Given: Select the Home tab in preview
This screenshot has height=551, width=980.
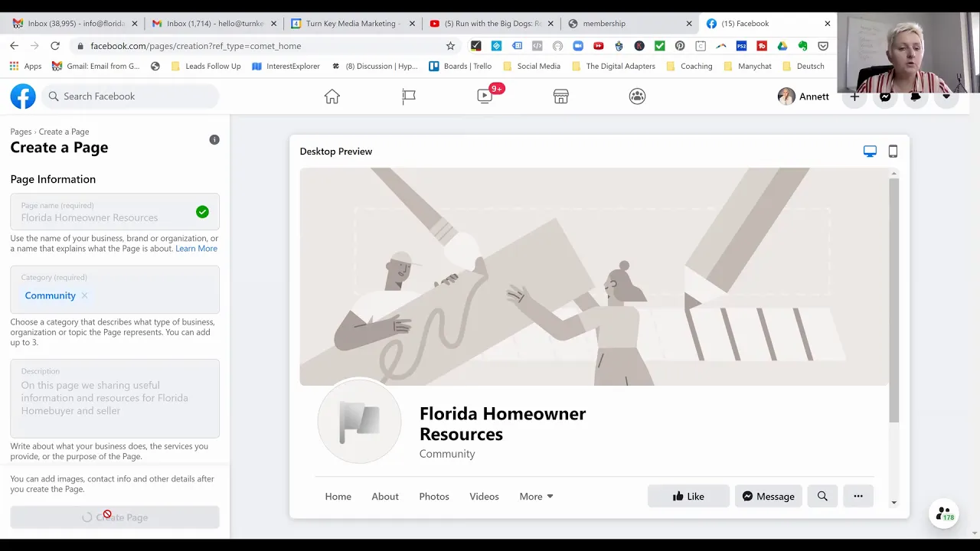Looking at the screenshot, I should click(338, 496).
